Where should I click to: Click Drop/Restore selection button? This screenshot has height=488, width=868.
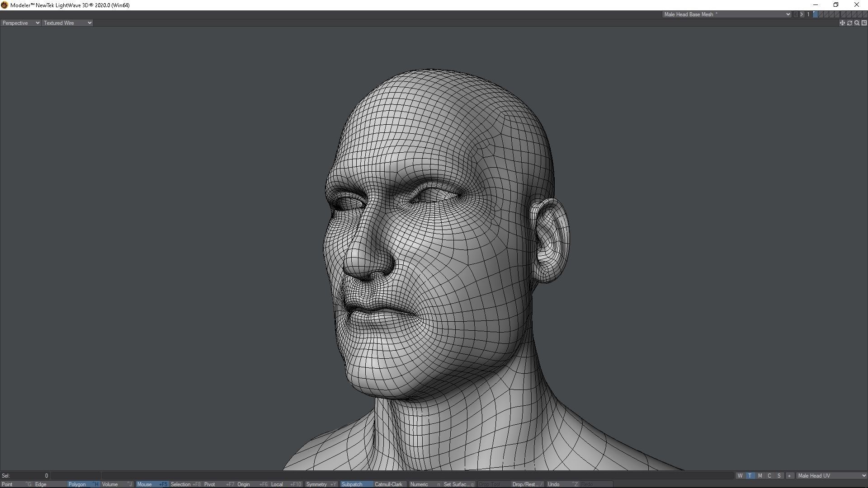527,484
